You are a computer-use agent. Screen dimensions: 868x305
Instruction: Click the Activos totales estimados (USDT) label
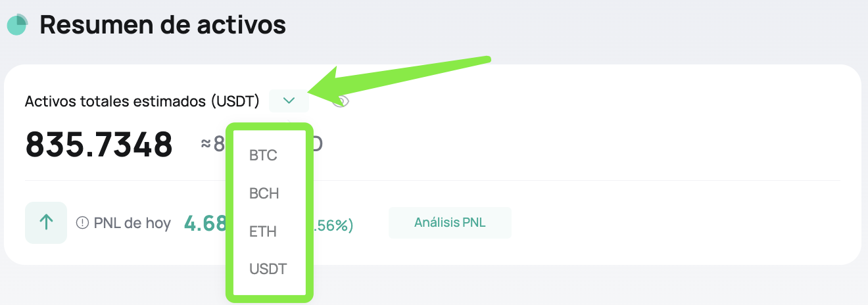(142, 101)
